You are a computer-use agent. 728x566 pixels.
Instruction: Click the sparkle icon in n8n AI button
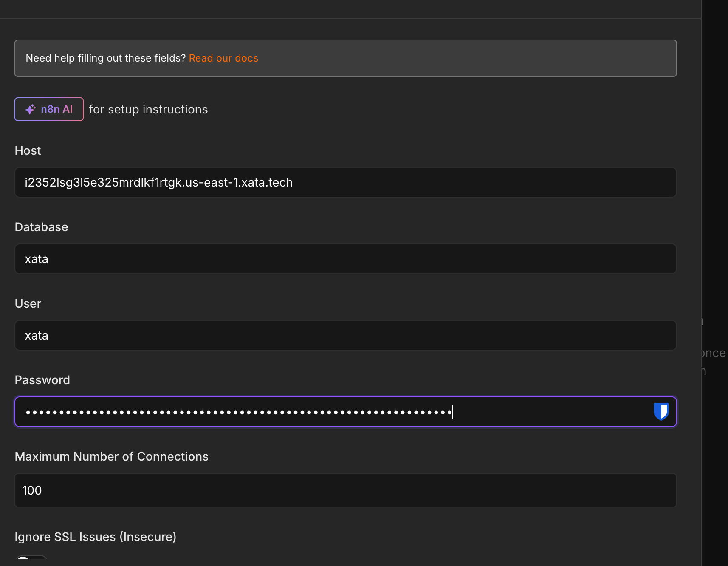[x=31, y=109]
